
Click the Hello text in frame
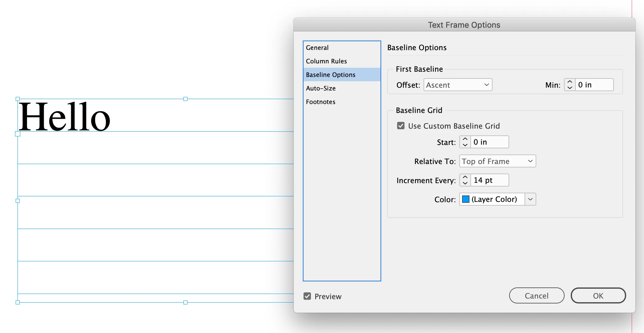tap(64, 117)
